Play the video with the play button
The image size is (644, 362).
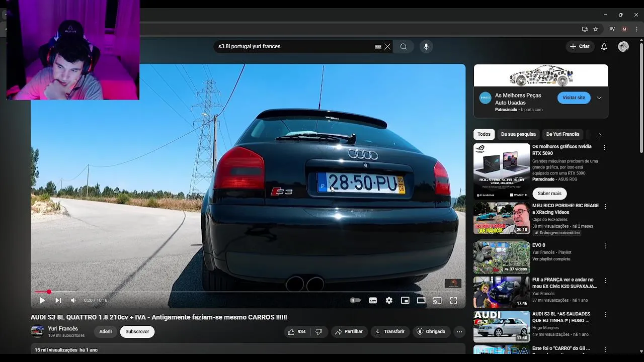42,300
